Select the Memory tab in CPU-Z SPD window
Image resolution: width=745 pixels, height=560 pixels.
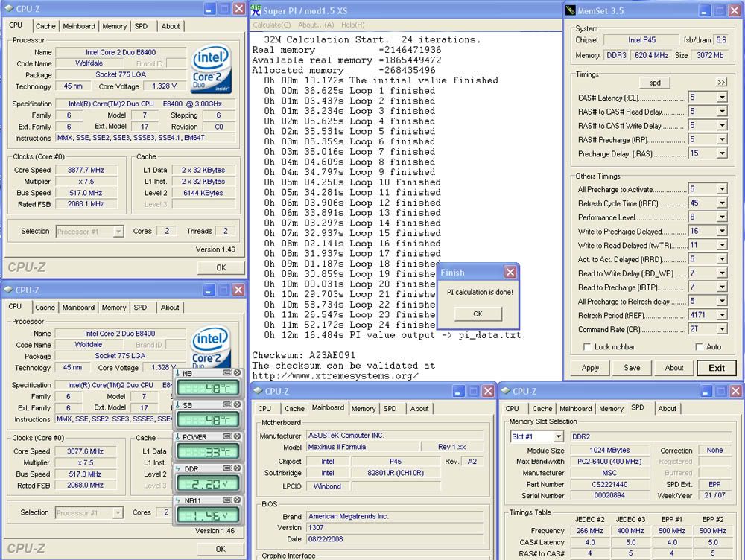(x=611, y=409)
